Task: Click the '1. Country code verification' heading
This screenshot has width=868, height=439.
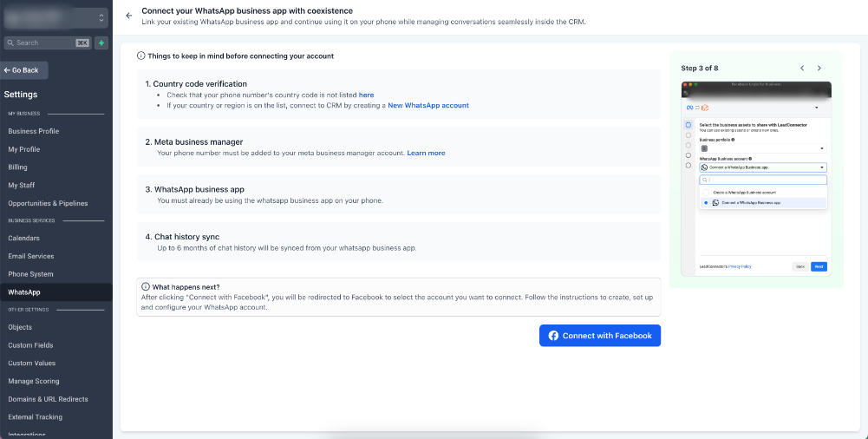Action: (x=196, y=84)
